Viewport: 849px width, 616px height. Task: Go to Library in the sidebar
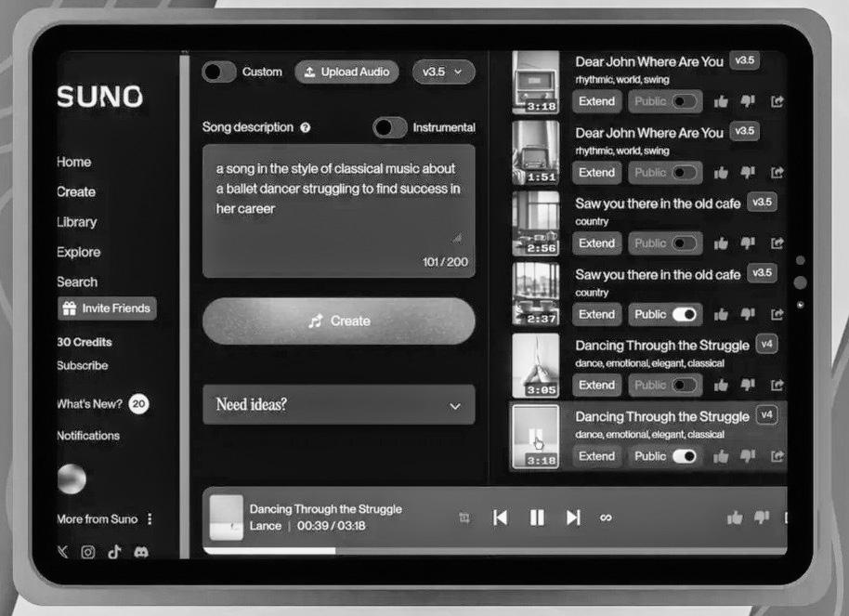click(76, 222)
